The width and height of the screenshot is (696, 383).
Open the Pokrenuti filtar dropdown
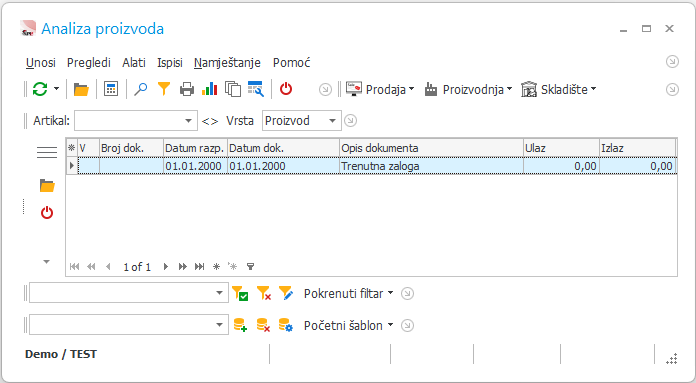(348, 293)
